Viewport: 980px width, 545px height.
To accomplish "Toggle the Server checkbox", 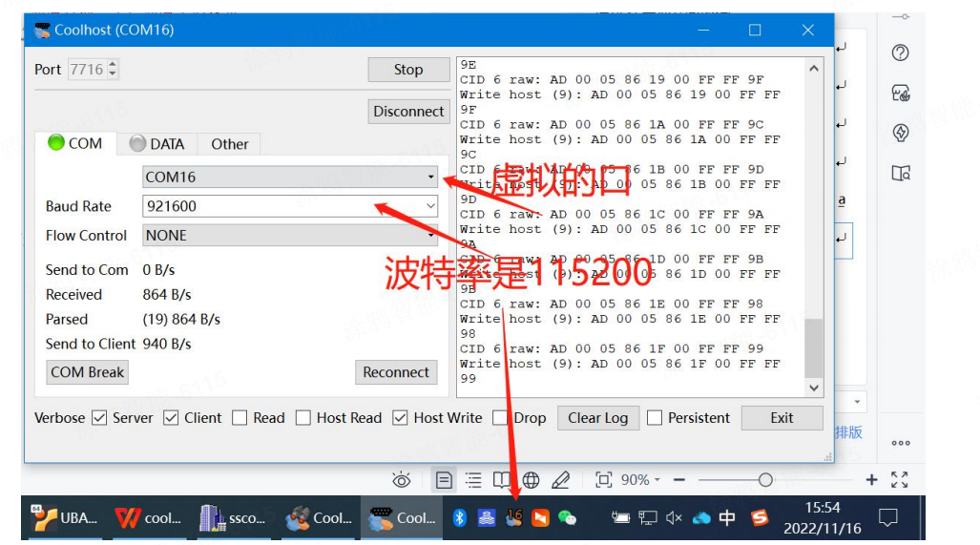I will click(x=98, y=417).
